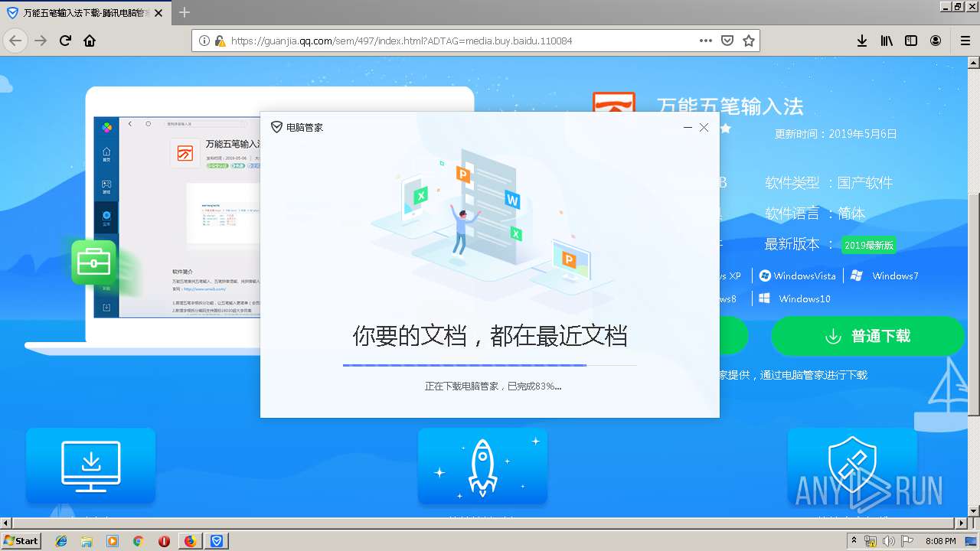Open Chrome from the taskbar
Image resolution: width=980 pixels, height=551 pixels.
point(138,541)
